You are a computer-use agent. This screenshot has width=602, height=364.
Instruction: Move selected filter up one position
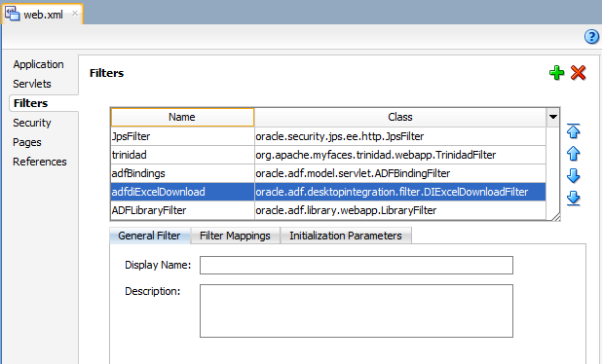(573, 154)
